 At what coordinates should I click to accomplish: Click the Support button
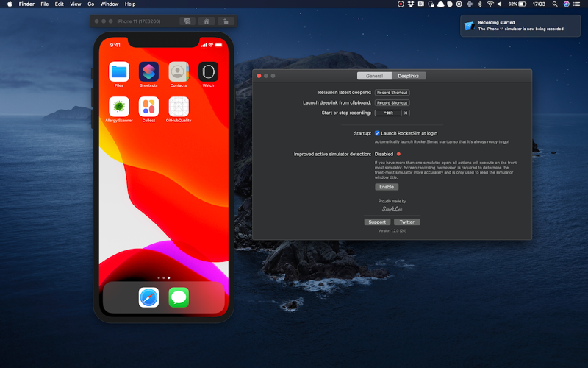point(377,222)
